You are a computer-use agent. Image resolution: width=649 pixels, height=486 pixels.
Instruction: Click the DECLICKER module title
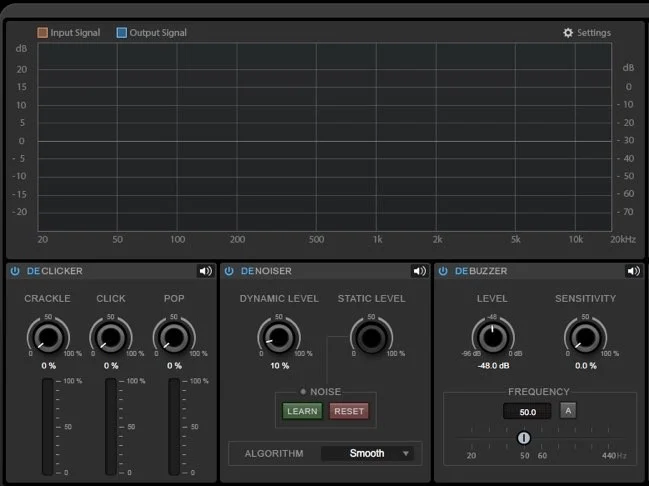(x=55, y=271)
